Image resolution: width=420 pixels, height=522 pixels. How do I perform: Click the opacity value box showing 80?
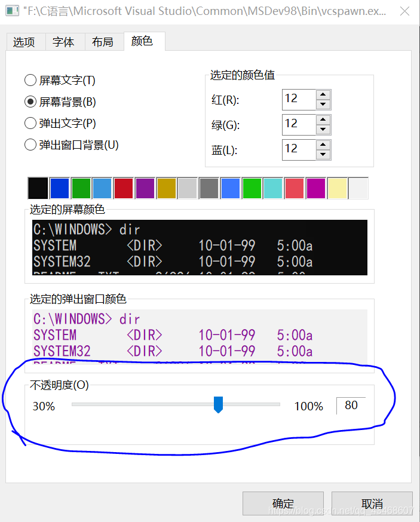tap(351, 406)
